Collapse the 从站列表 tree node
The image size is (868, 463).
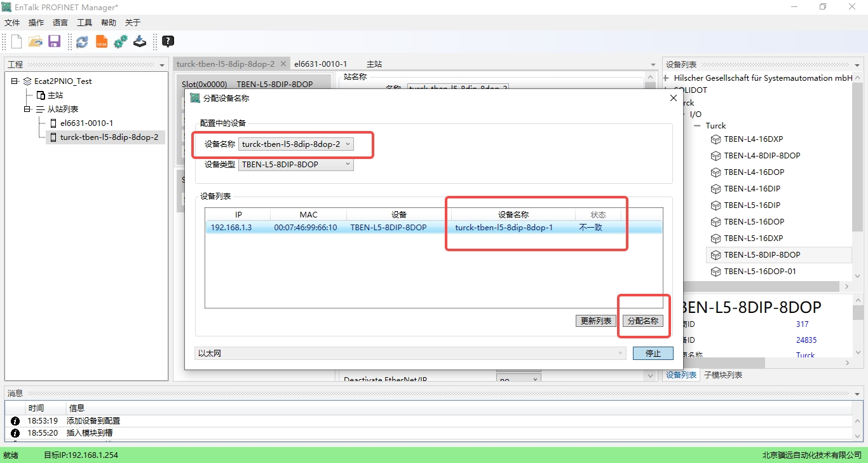click(x=27, y=109)
